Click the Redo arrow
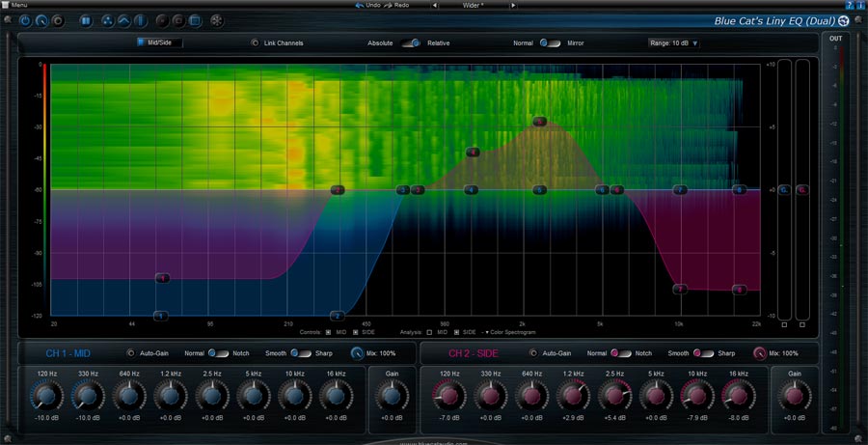Screen dimensions: 868x445 (388, 5)
